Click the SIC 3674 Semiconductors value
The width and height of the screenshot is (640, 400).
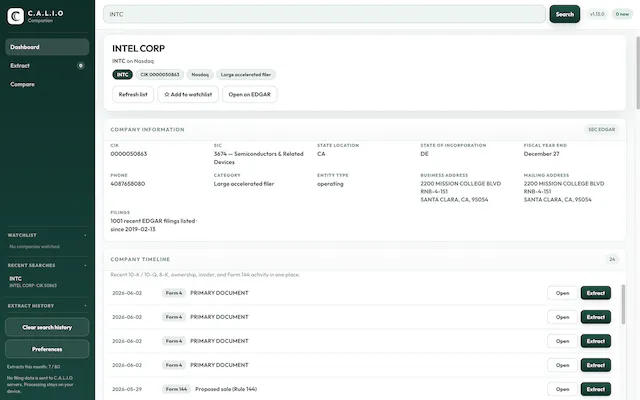coord(258,158)
